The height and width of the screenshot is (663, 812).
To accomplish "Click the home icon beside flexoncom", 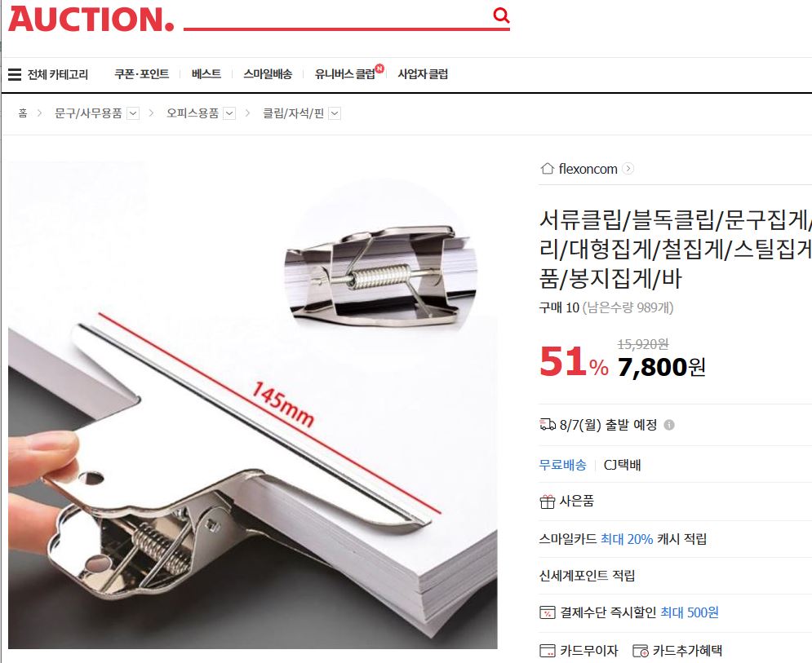I will click(548, 169).
